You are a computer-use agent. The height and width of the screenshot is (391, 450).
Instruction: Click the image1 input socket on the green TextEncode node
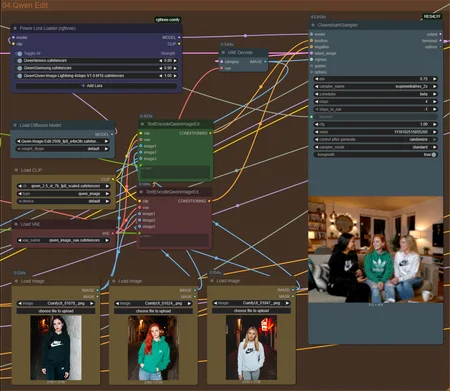tap(141, 146)
